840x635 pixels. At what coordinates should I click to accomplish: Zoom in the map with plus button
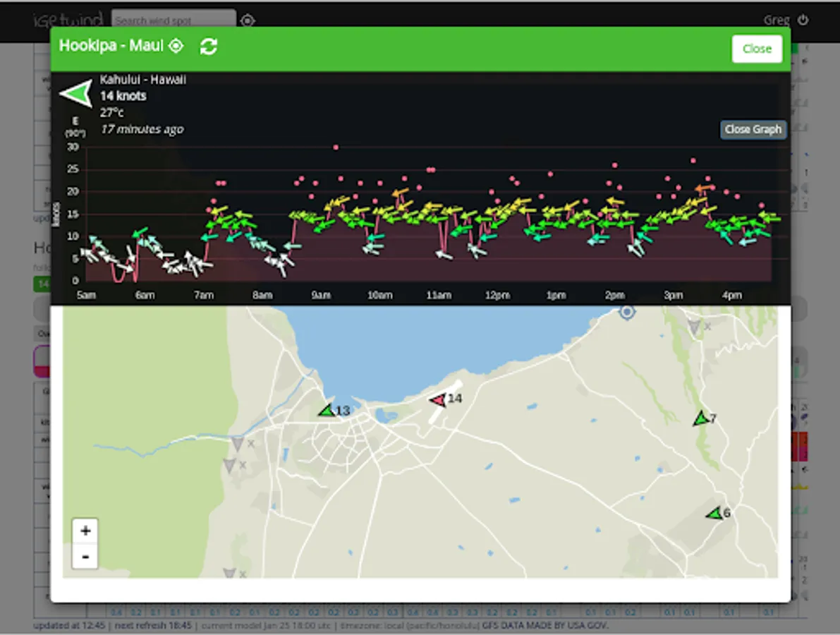(x=85, y=531)
